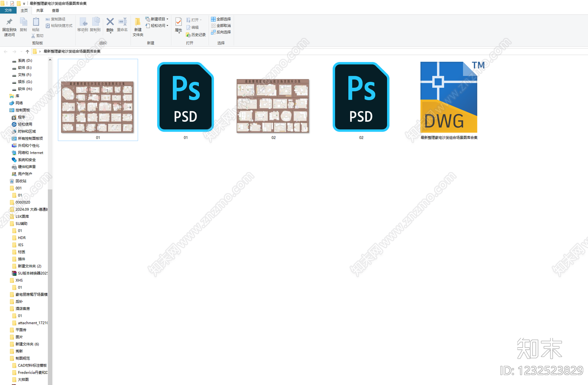Image resolution: width=588 pixels, height=385 pixels.
Task: Click the red Delete (删除) icon
Action: (x=110, y=22)
